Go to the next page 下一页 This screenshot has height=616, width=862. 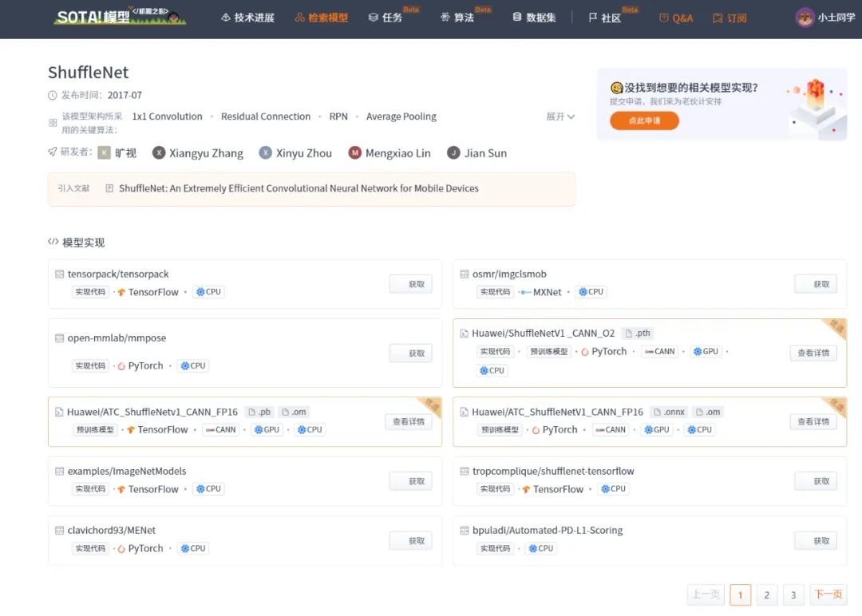coord(828,594)
